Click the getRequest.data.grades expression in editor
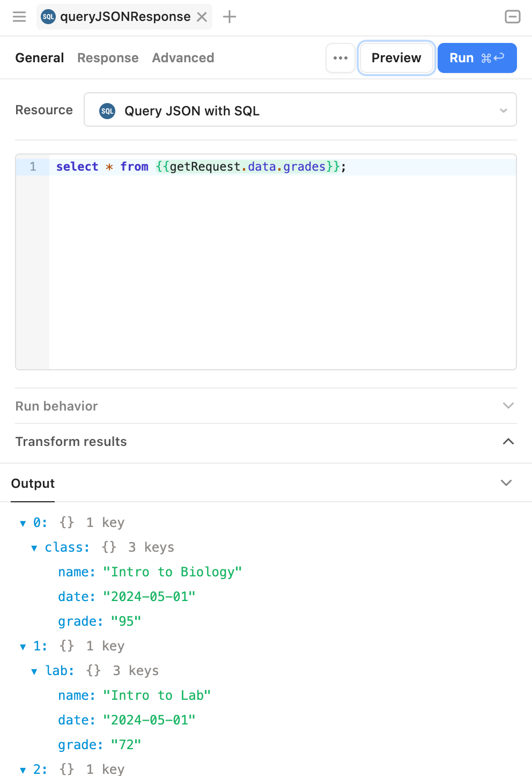The height and width of the screenshot is (776, 532). (248, 167)
